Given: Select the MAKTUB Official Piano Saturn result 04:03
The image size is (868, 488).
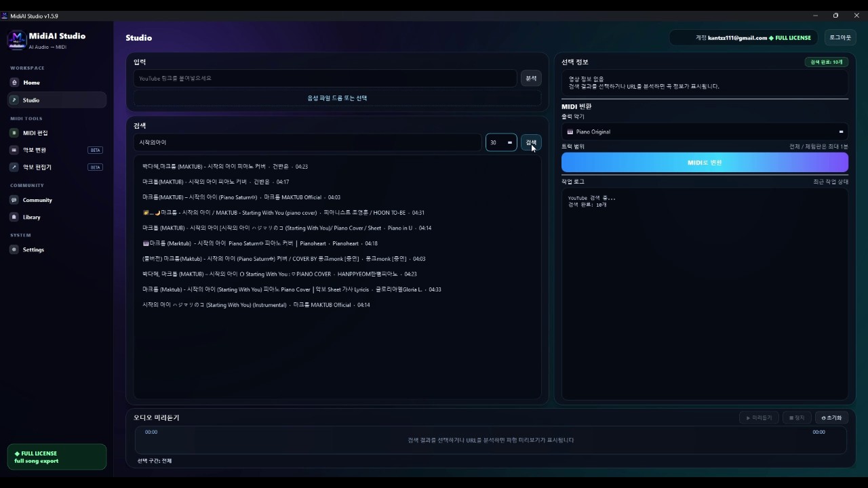Looking at the screenshot, I should (x=337, y=197).
